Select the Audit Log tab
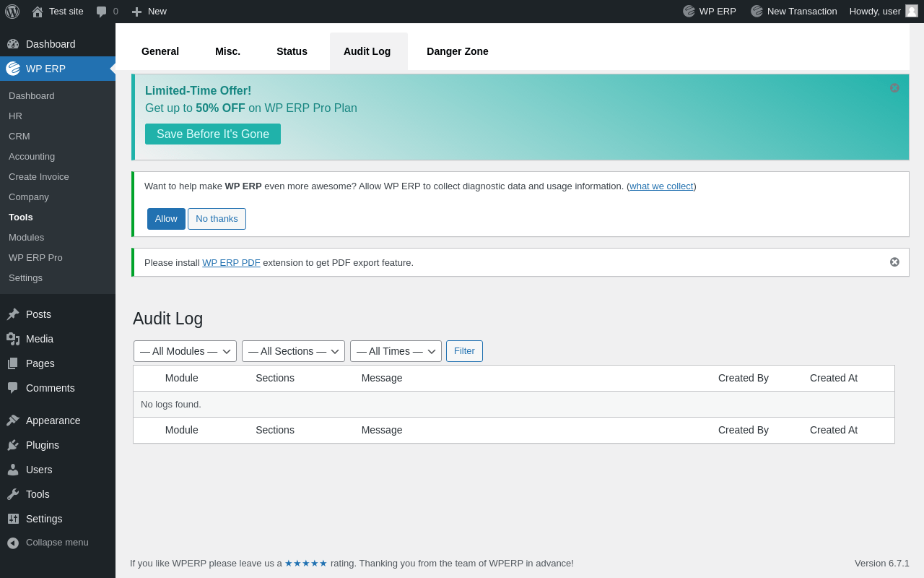 coord(369,51)
